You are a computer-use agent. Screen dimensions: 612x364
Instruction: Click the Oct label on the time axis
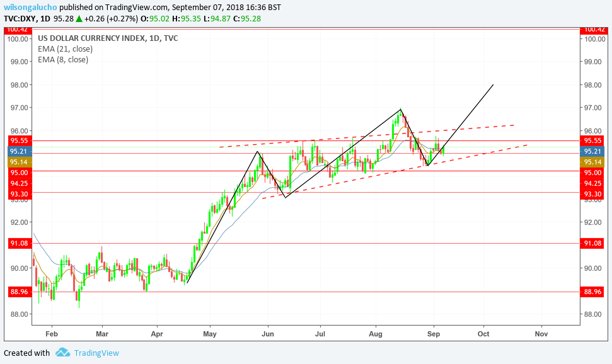(x=483, y=334)
